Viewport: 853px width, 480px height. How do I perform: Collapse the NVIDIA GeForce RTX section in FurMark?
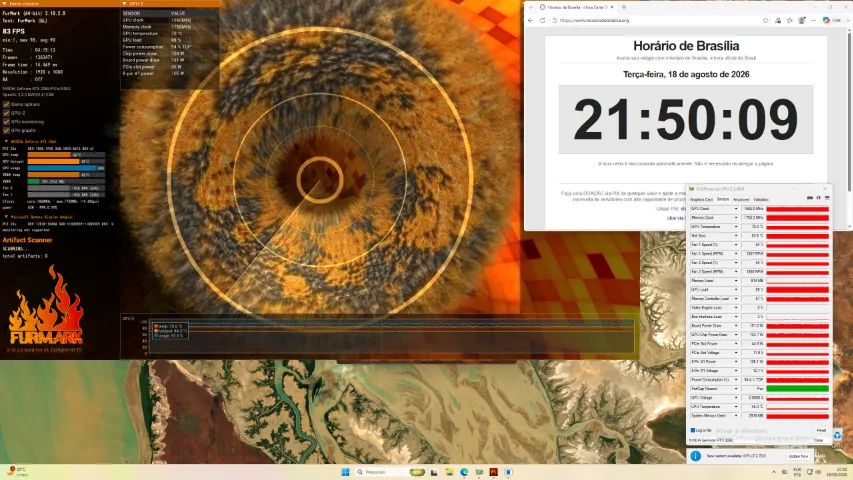6,141
